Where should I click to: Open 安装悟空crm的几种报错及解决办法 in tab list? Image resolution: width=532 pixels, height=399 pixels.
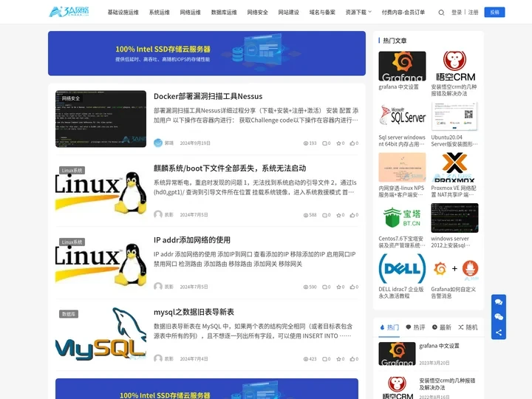point(447,384)
